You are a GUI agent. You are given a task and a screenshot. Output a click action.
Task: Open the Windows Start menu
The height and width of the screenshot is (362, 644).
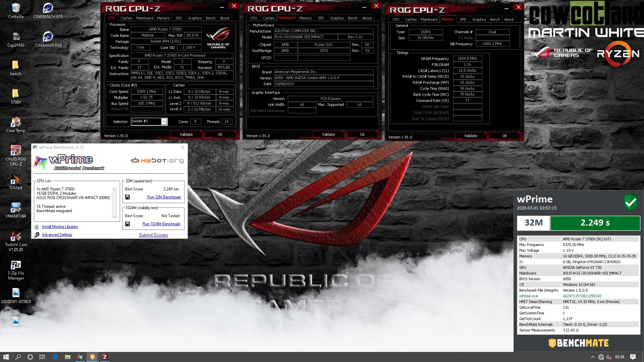click(6, 357)
